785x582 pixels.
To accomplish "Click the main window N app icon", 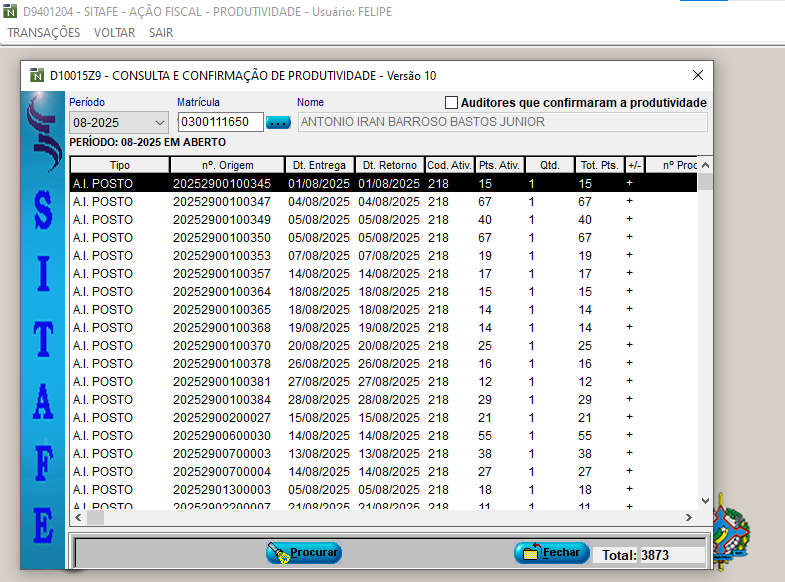I will click(x=9, y=11).
